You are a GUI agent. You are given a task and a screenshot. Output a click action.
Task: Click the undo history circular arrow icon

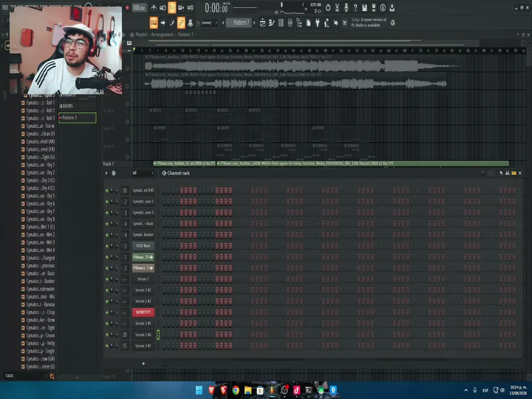pyautogui.click(x=328, y=7)
